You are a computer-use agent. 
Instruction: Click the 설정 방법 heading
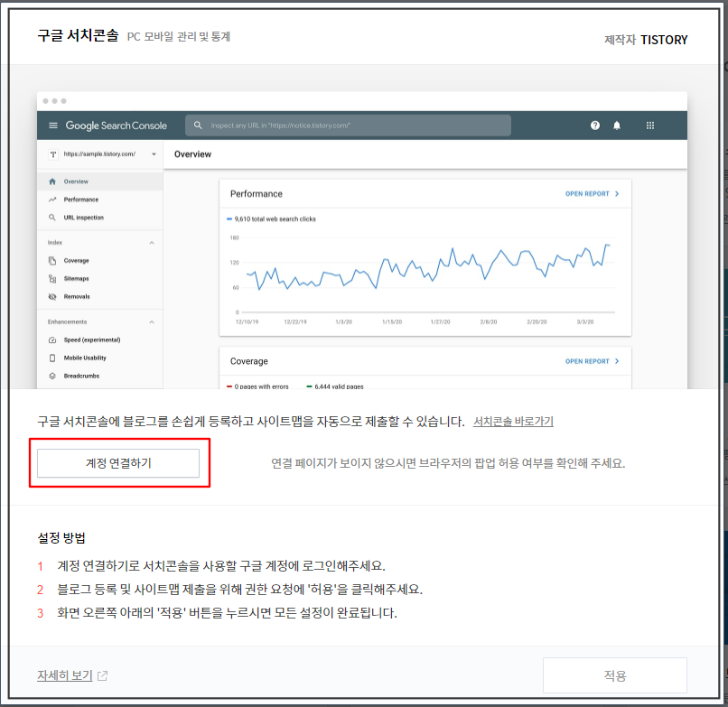point(61,538)
